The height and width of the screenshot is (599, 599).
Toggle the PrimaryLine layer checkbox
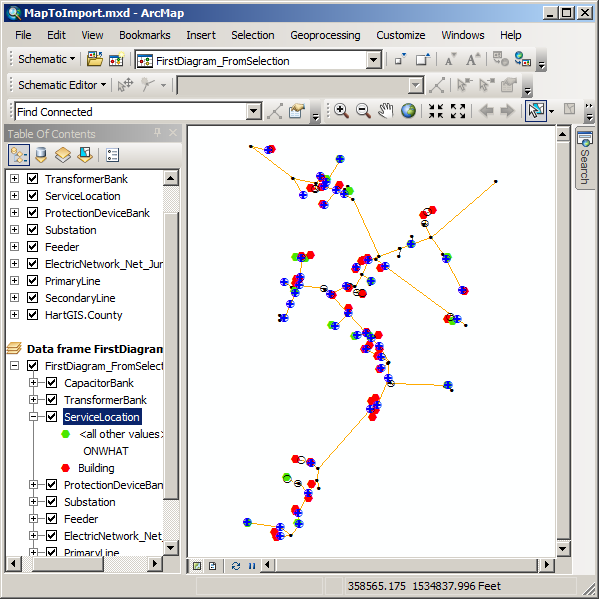click(32, 280)
